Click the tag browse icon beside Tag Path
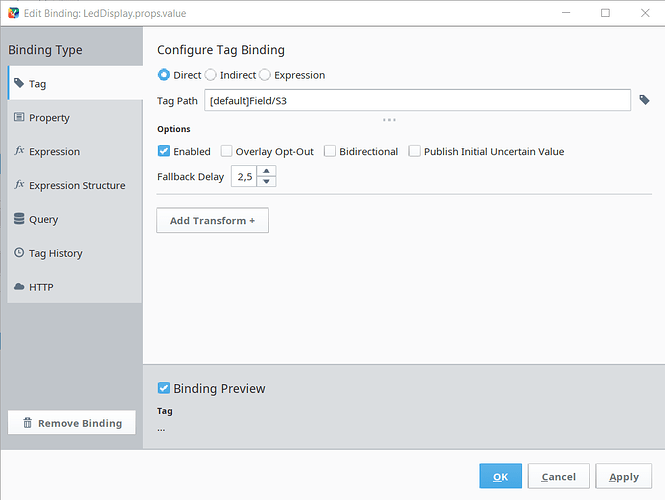 (645, 100)
